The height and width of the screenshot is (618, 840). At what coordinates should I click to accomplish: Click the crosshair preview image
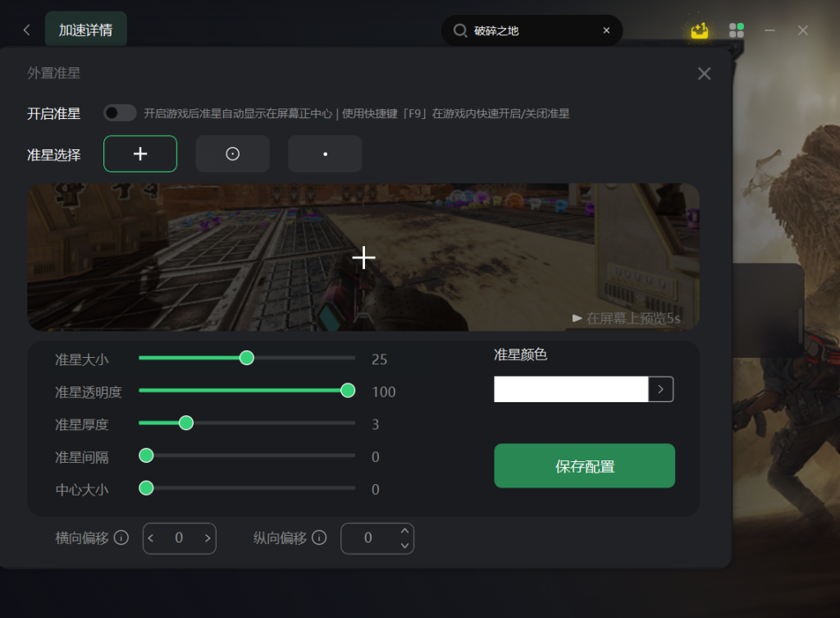[363, 257]
